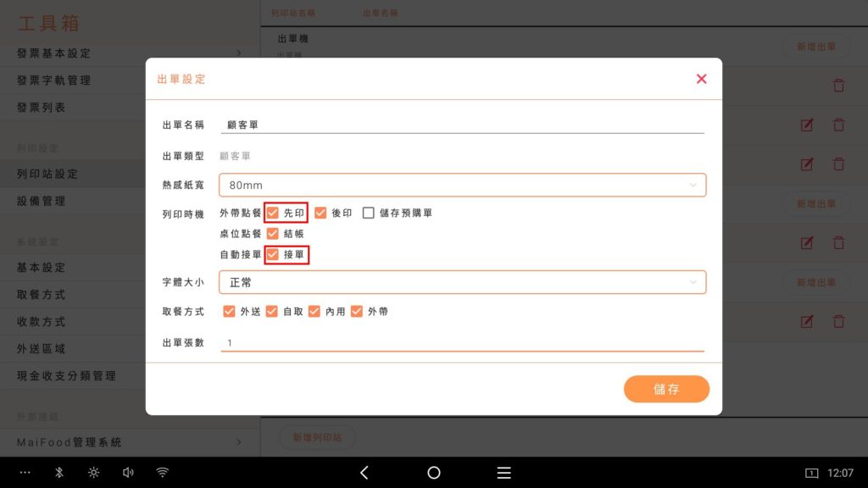The width and height of the screenshot is (868, 488).
Task: Tap the Bluetooth icon in the system bar
Action: point(59,473)
